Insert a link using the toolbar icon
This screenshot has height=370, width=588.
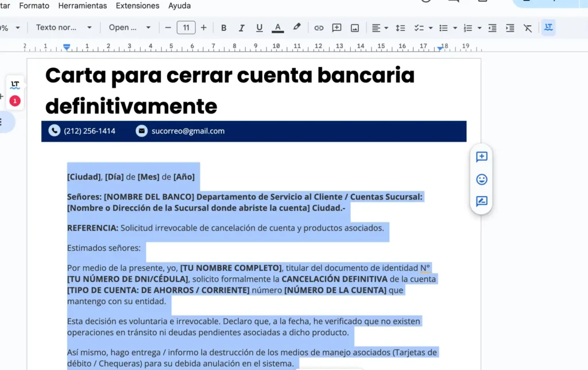click(x=319, y=27)
